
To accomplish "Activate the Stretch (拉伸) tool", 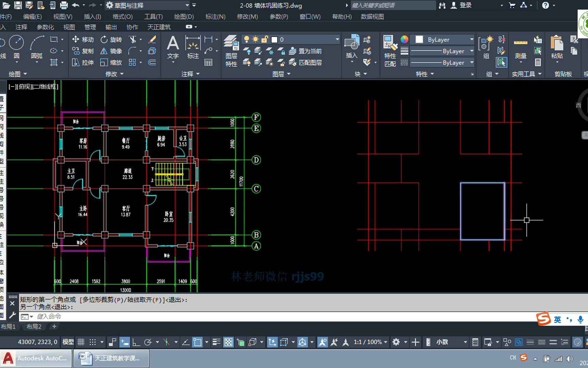I will click(x=83, y=63).
